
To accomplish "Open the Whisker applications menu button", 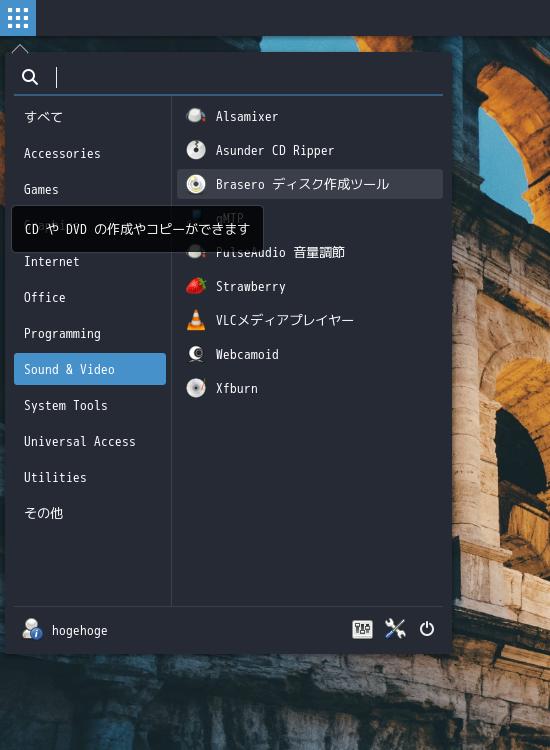I will pyautogui.click(x=18, y=18).
